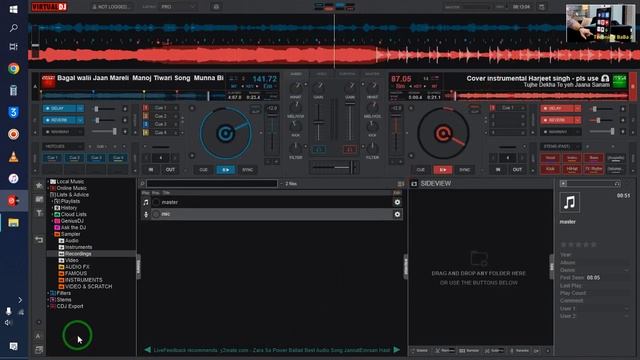
Task: Toggle left channel headphone cue button
Action: coord(319,150)
